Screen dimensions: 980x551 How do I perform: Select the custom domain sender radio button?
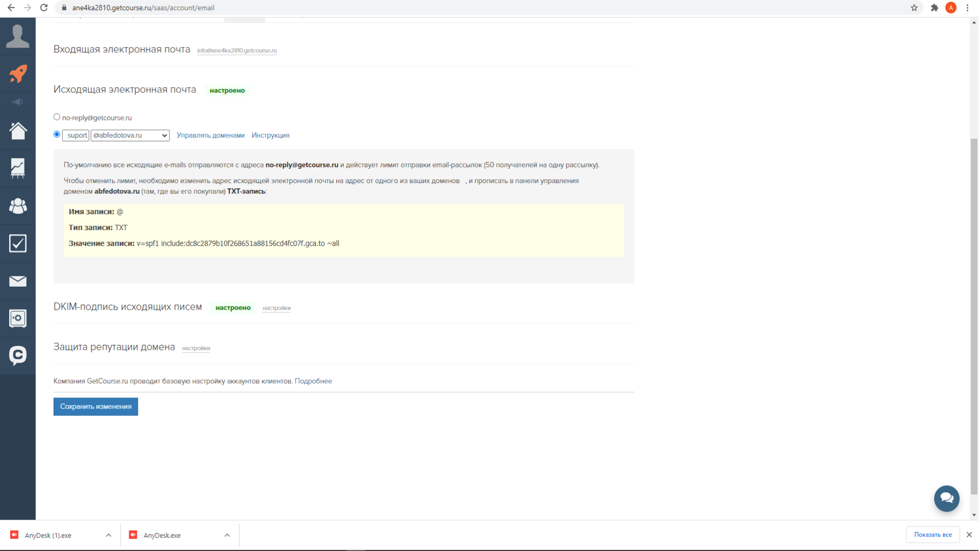tap(57, 135)
